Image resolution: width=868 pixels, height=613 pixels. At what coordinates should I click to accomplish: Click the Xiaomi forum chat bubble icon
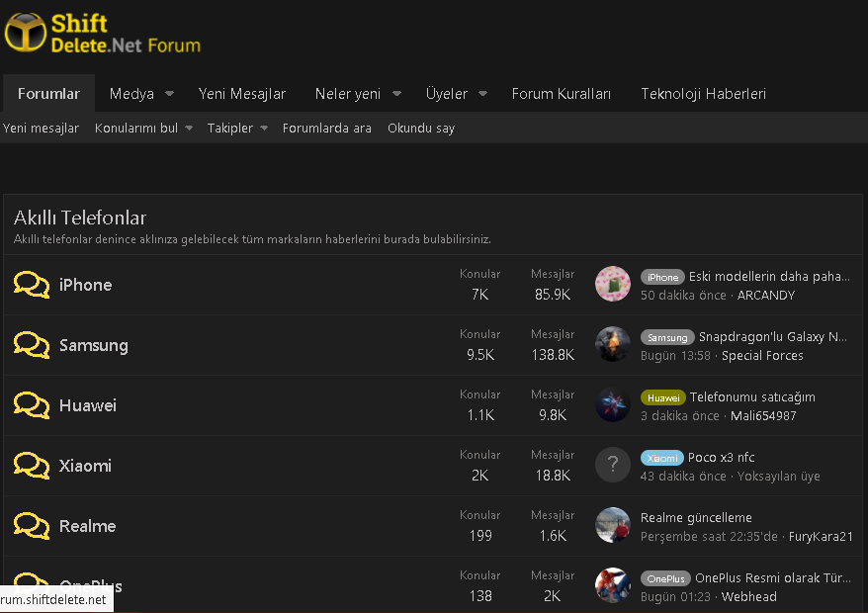[32, 466]
